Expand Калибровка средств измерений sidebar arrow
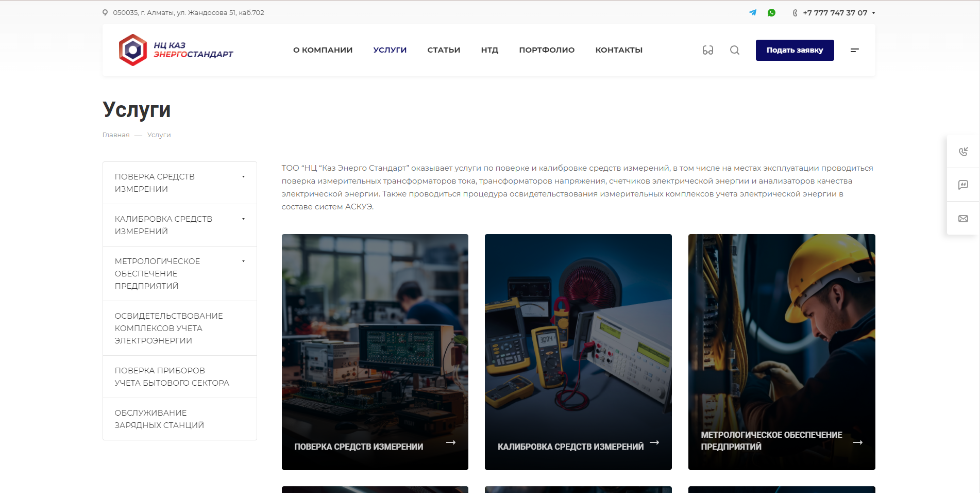 click(243, 219)
